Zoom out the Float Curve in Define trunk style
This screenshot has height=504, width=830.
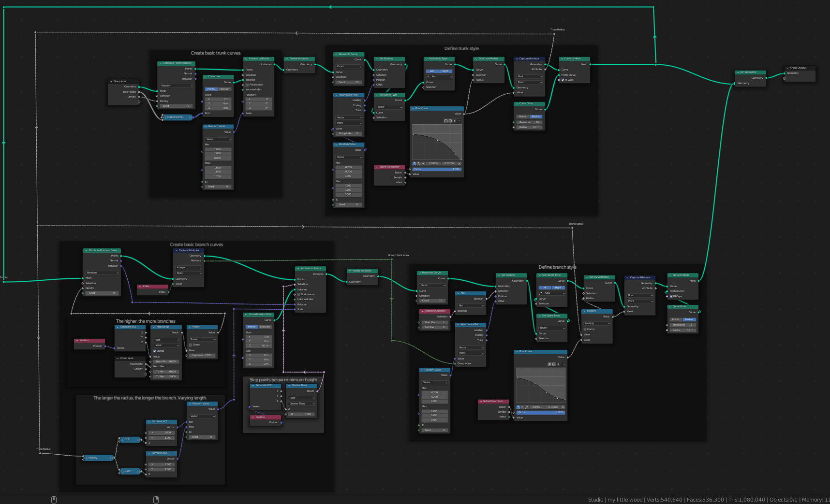pyautogui.click(x=450, y=121)
